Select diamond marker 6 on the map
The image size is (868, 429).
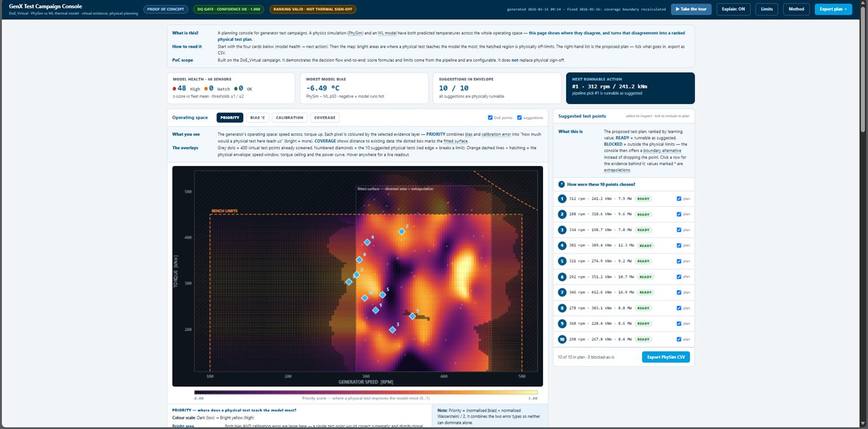click(359, 260)
